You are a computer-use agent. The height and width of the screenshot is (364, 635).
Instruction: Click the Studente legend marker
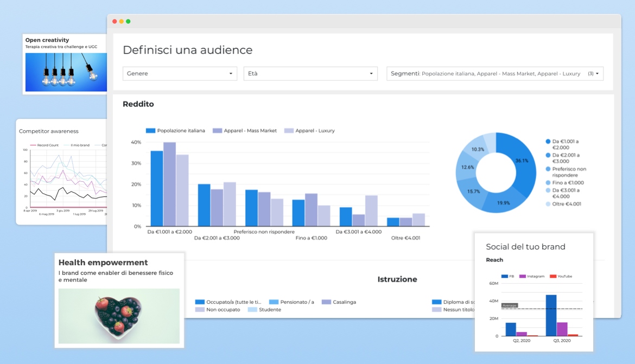click(252, 310)
